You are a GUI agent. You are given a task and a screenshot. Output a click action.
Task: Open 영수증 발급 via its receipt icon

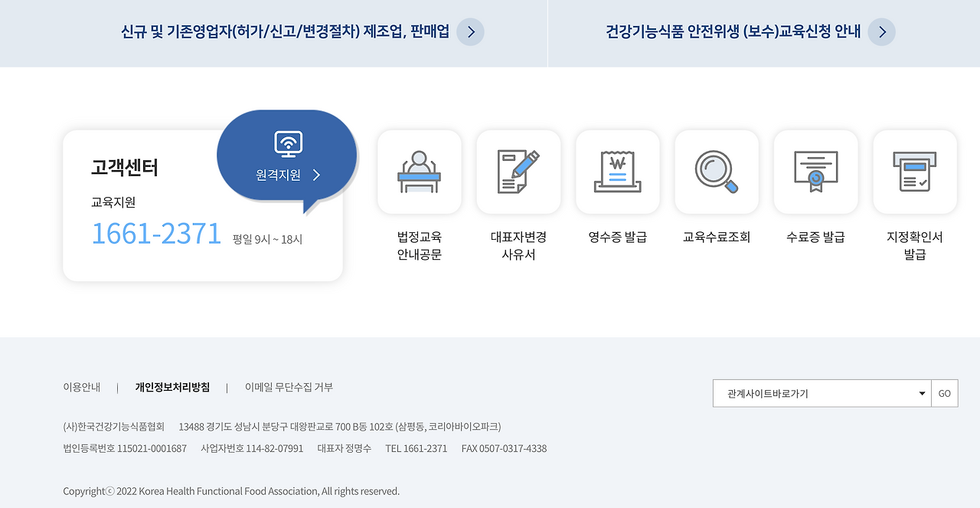617,172
